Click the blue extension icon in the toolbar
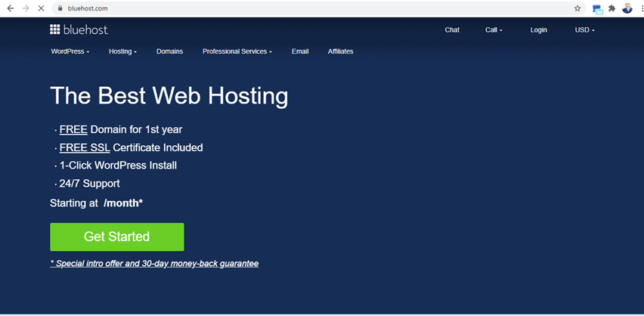The width and height of the screenshot is (644, 316). (x=597, y=9)
